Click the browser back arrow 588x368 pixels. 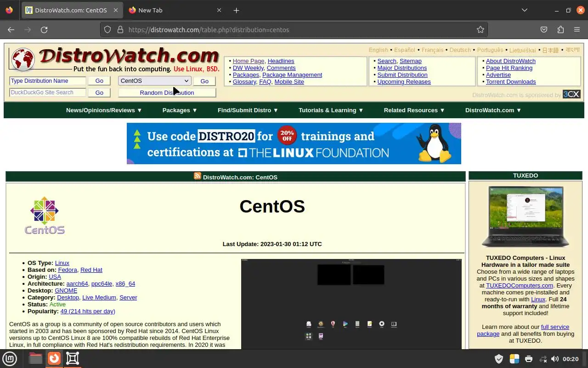coord(11,29)
